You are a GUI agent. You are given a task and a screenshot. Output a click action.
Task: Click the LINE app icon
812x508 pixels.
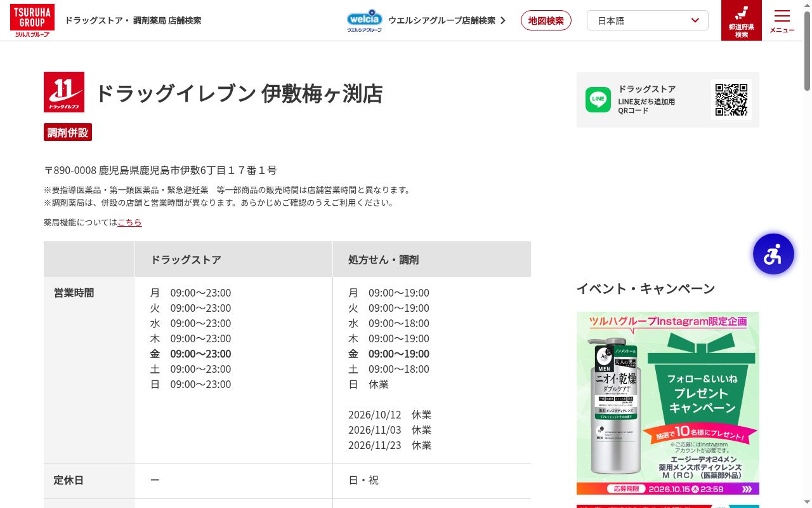tap(598, 100)
